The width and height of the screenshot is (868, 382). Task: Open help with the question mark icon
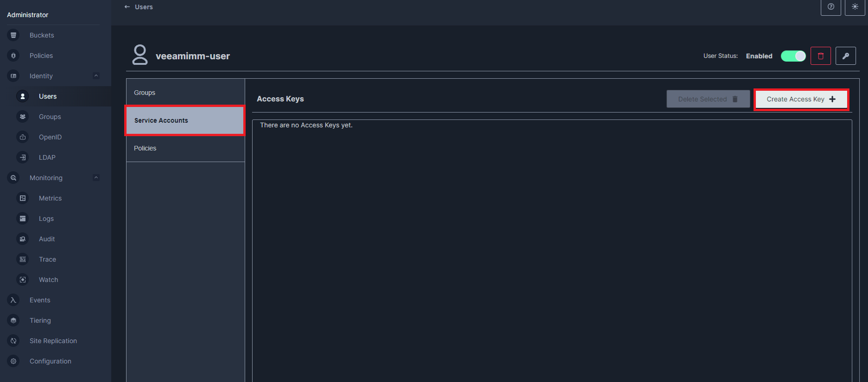tap(831, 7)
